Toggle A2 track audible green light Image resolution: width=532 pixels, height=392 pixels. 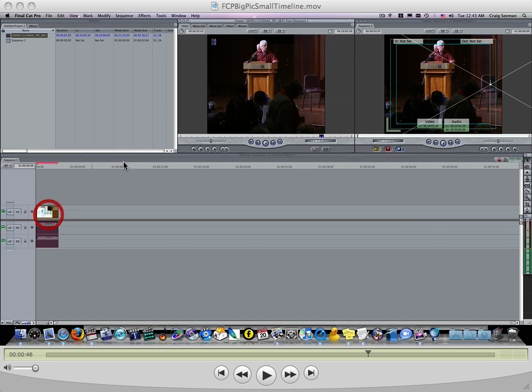point(3,241)
